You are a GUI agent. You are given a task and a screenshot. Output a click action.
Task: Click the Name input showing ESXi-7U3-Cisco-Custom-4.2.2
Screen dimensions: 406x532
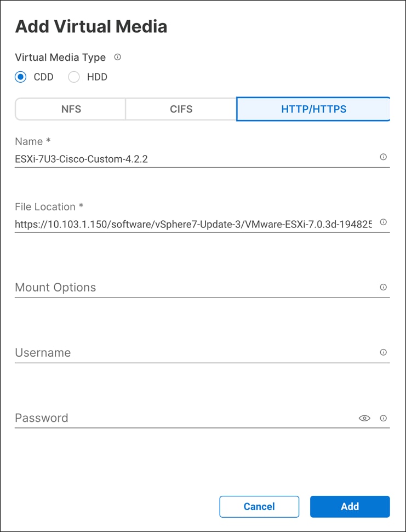point(164,159)
